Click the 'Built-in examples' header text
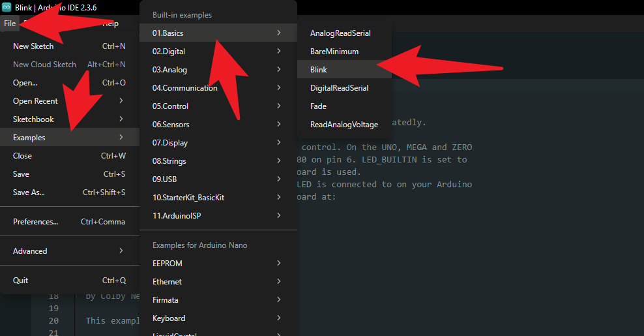The width and height of the screenshot is (644, 336). click(182, 15)
